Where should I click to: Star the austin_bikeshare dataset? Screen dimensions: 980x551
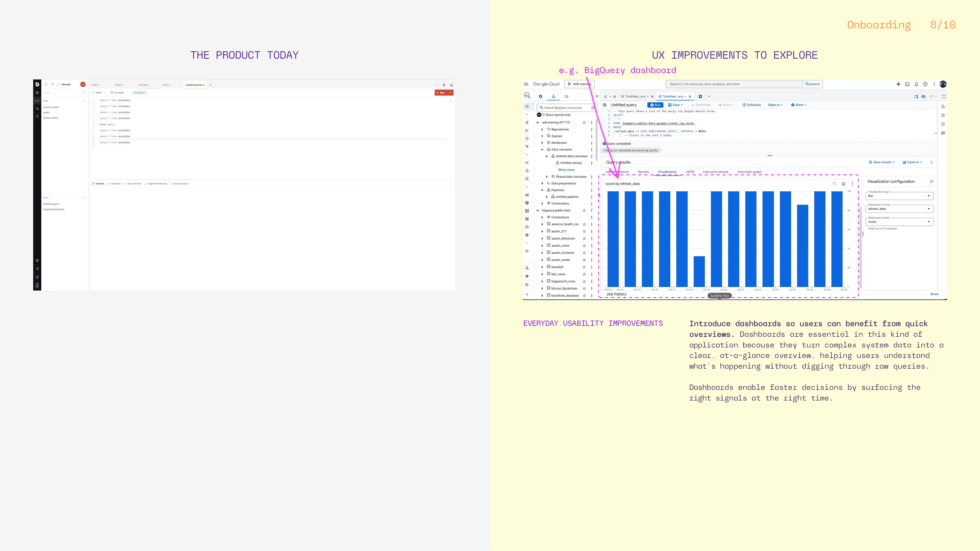click(x=584, y=239)
